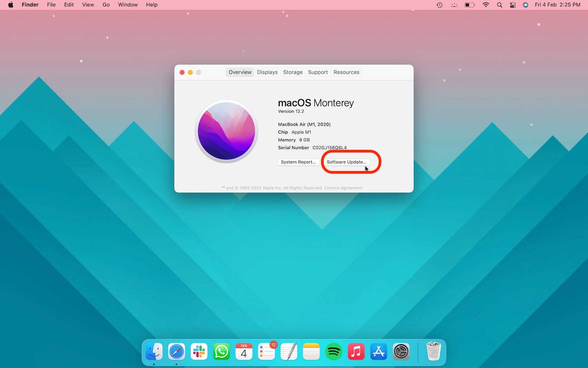Open the Help menu

[152, 5]
